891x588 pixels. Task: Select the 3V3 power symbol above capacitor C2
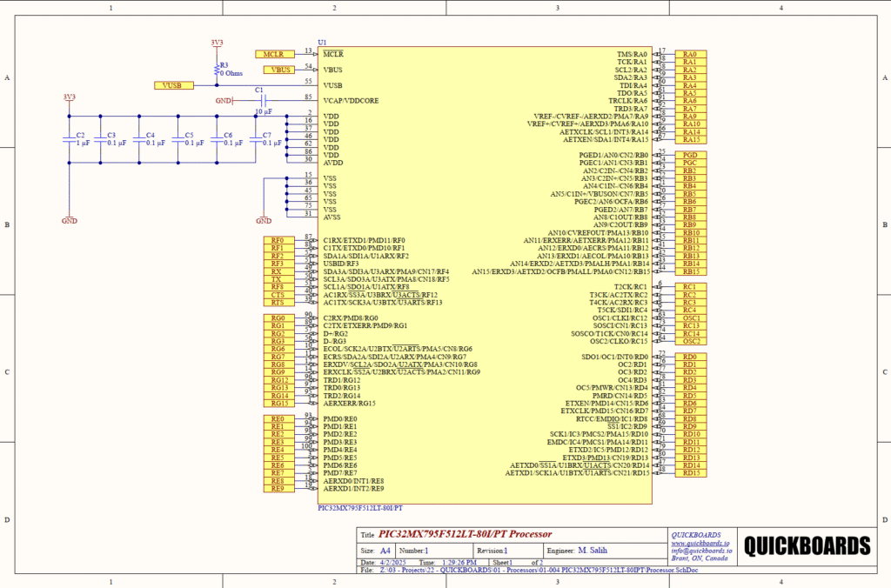point(69,97)
